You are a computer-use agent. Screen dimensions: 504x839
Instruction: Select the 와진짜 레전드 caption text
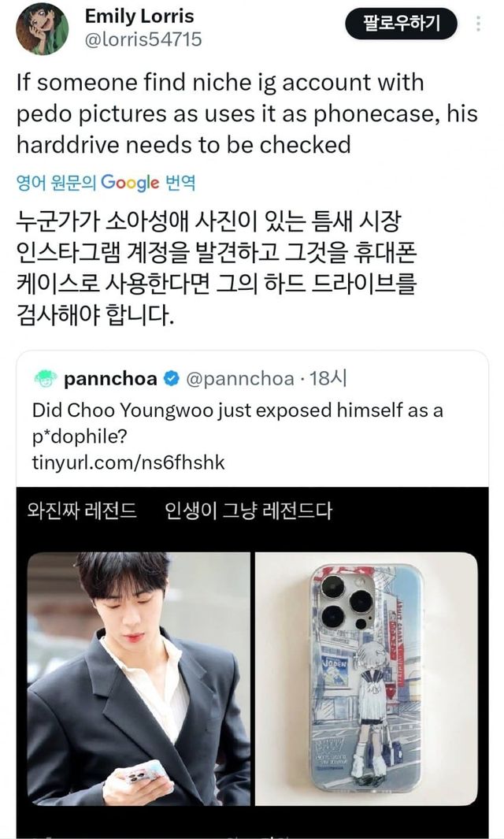tap(82, 510)
